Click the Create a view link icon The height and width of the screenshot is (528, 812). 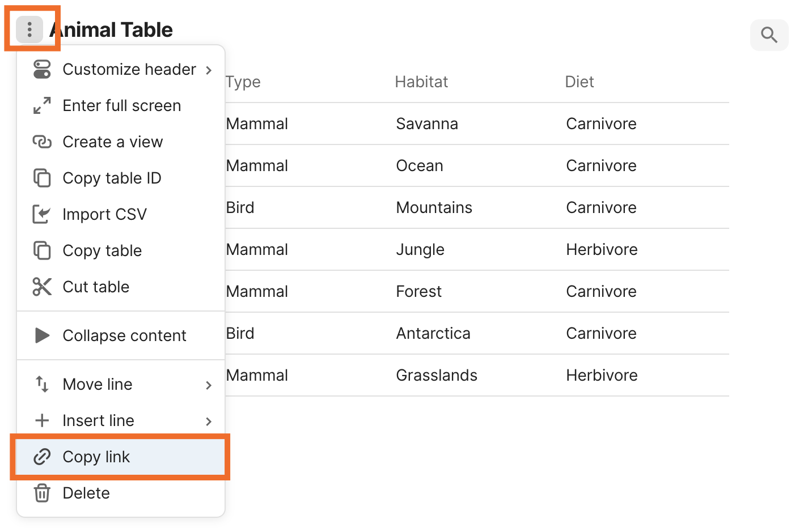[42, 142]
